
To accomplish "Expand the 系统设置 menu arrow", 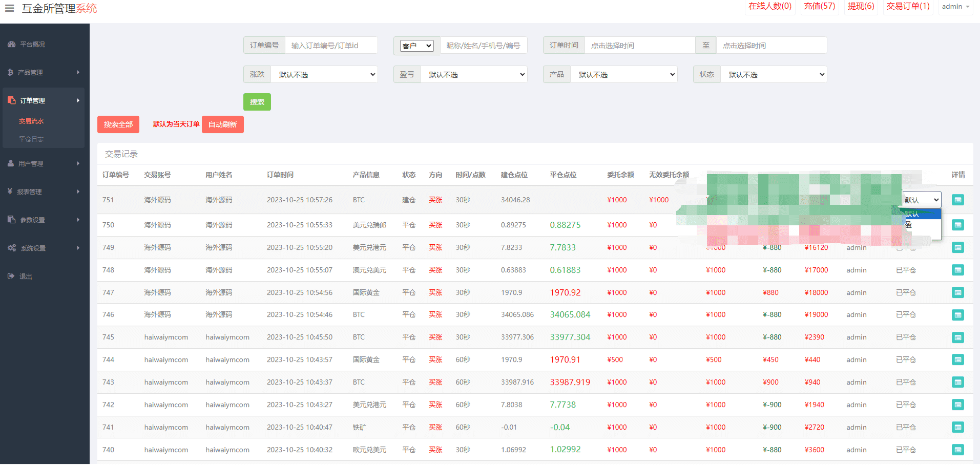I will [78, 248].
